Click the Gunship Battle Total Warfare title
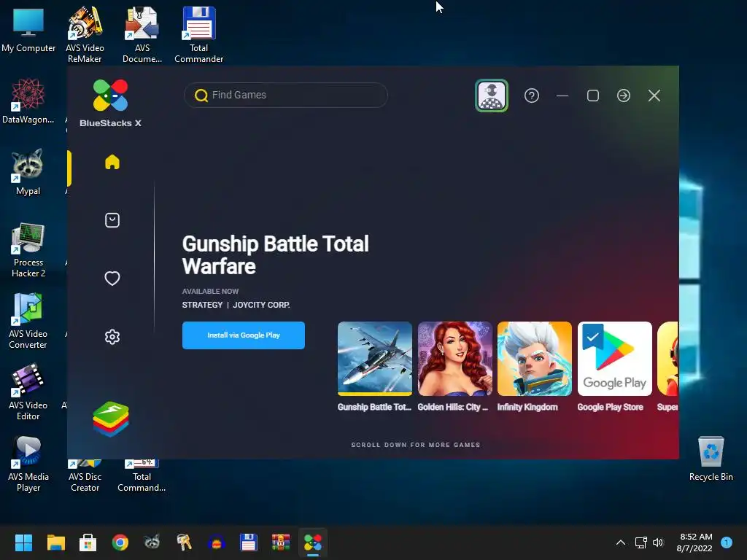 [x=275, y=254]
